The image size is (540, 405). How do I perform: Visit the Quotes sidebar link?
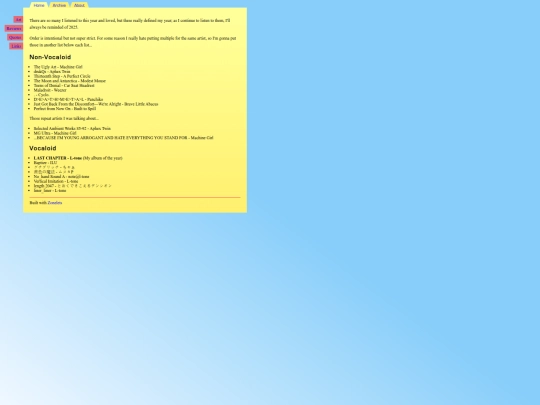(15, 38)
